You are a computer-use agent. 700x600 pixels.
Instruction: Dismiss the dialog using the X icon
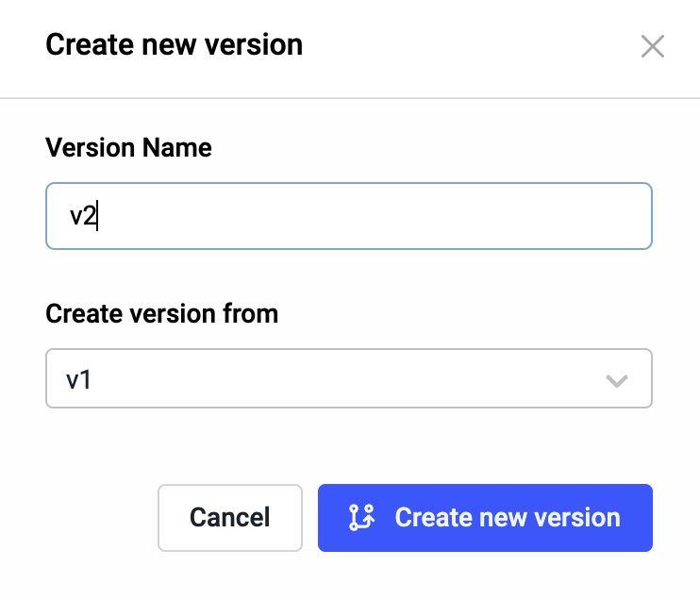click(x=652, y=46)
